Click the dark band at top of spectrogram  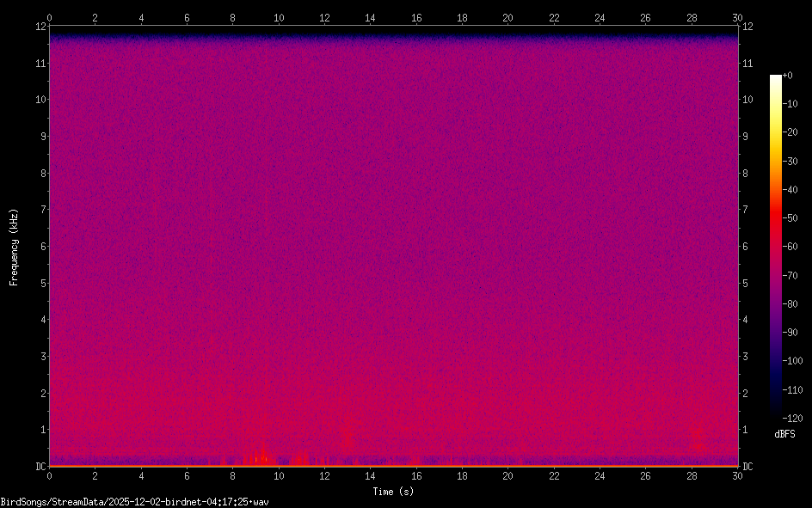[x=393, y=38]
